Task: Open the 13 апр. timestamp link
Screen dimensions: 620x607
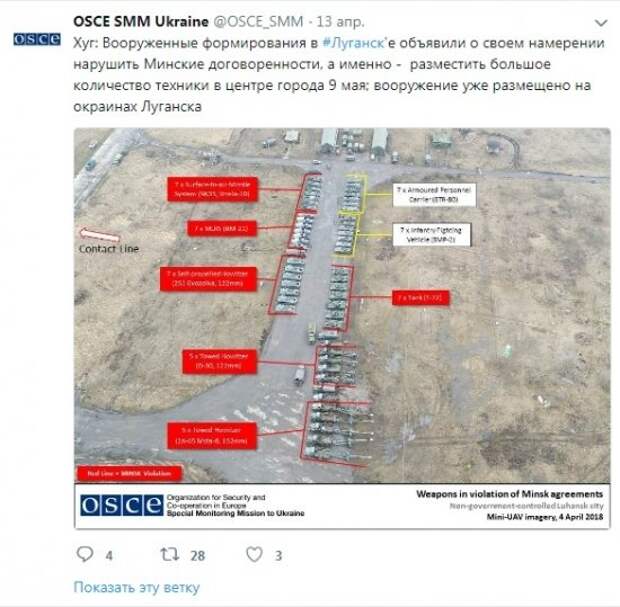Action: tap(340, 22)
